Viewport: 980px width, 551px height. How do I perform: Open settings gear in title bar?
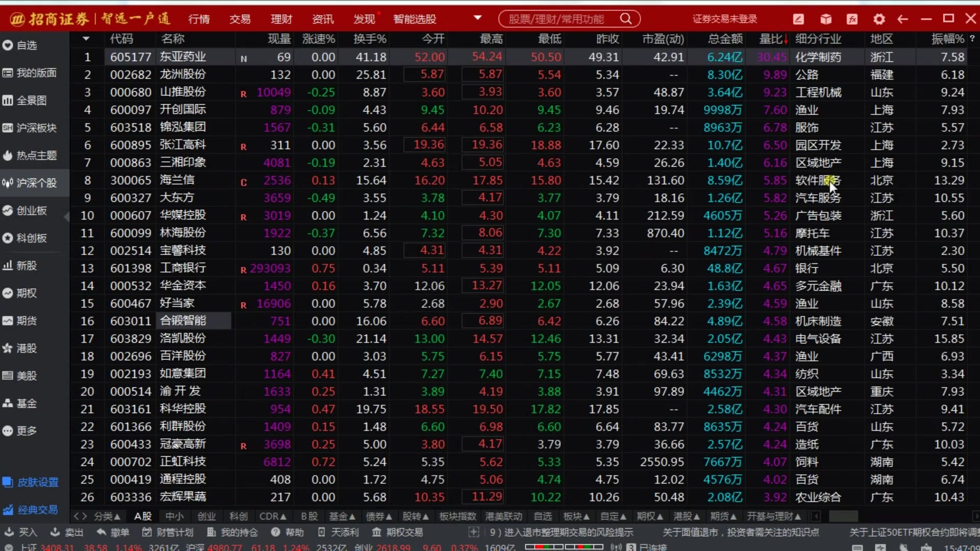[x=879, y=19]
